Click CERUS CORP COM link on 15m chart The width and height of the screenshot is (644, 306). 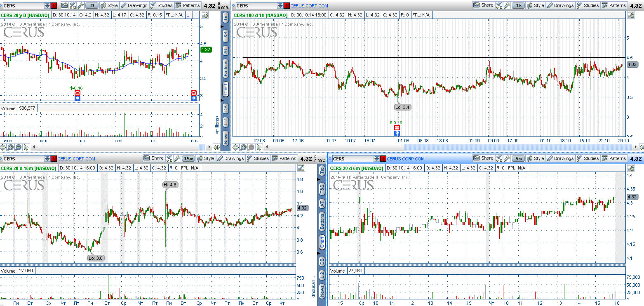[76, 159]
